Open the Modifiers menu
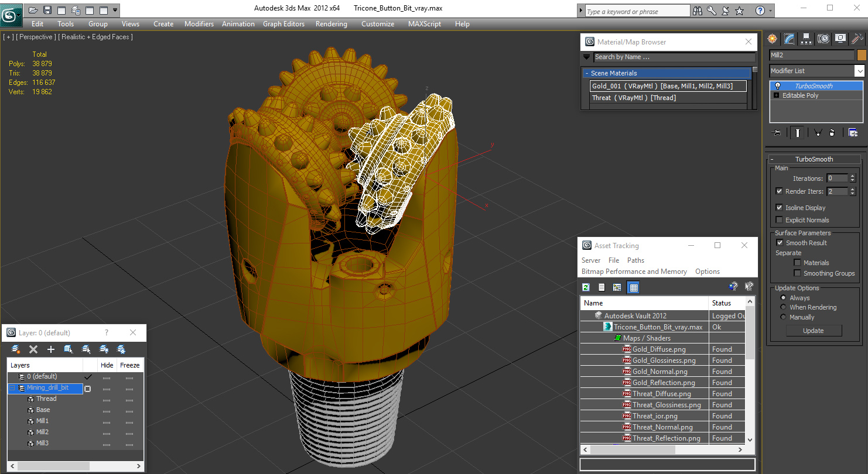The image size is (868, 474). pos(199,24)
